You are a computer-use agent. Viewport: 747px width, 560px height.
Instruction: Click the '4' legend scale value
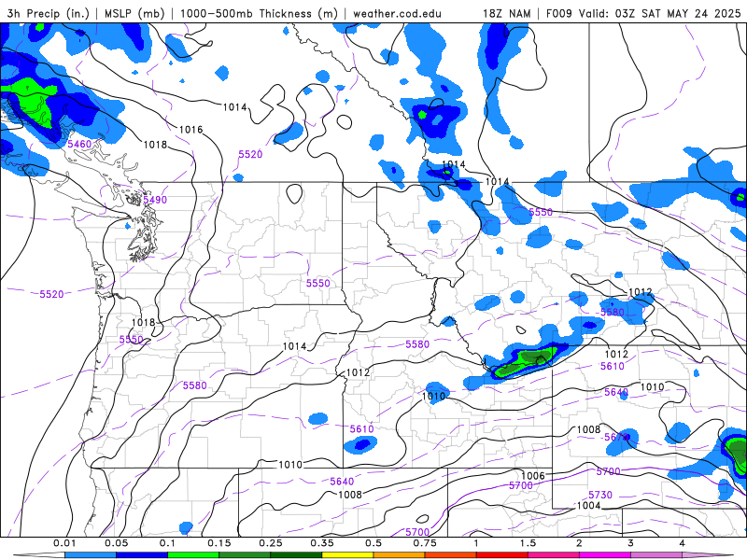683,543
